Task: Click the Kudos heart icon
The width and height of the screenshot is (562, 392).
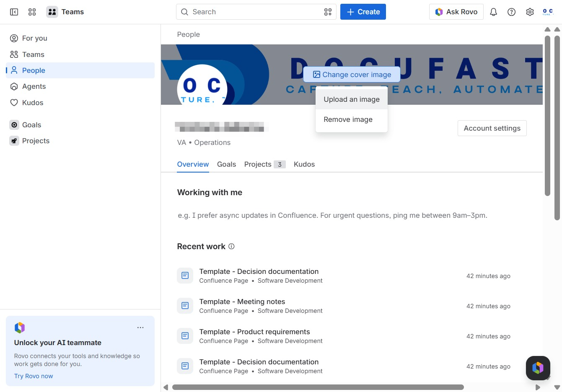Action: [x=14, y=103]
